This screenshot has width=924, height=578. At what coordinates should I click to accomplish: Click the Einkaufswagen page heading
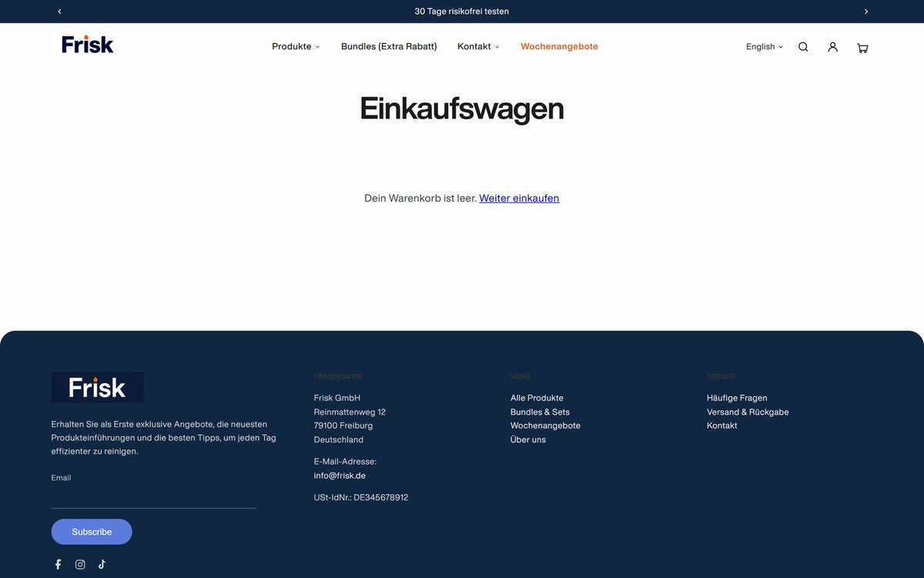(462, 108)
